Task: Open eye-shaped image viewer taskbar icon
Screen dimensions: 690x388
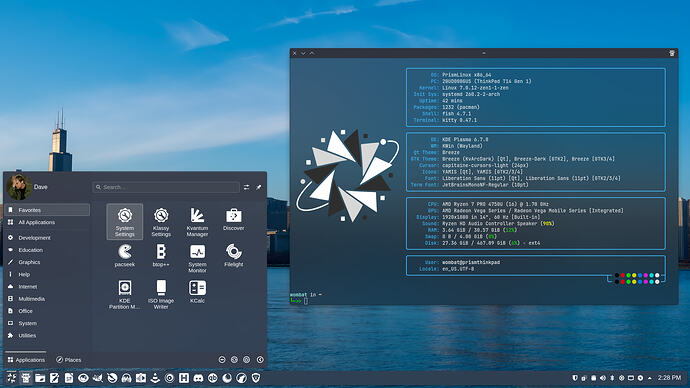Action: pos(83,378)
